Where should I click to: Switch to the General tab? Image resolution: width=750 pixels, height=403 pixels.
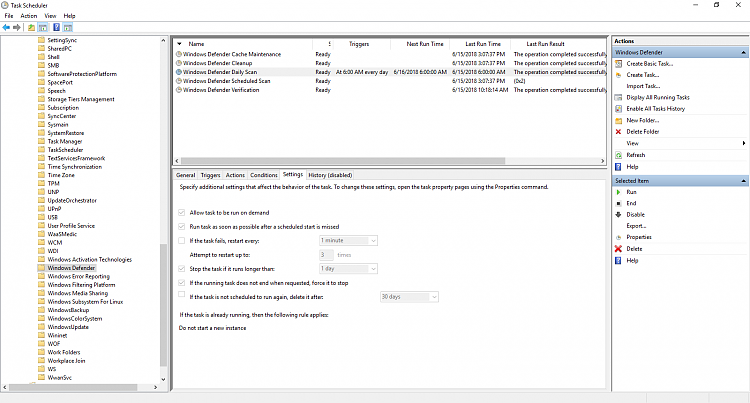[185, 175]
